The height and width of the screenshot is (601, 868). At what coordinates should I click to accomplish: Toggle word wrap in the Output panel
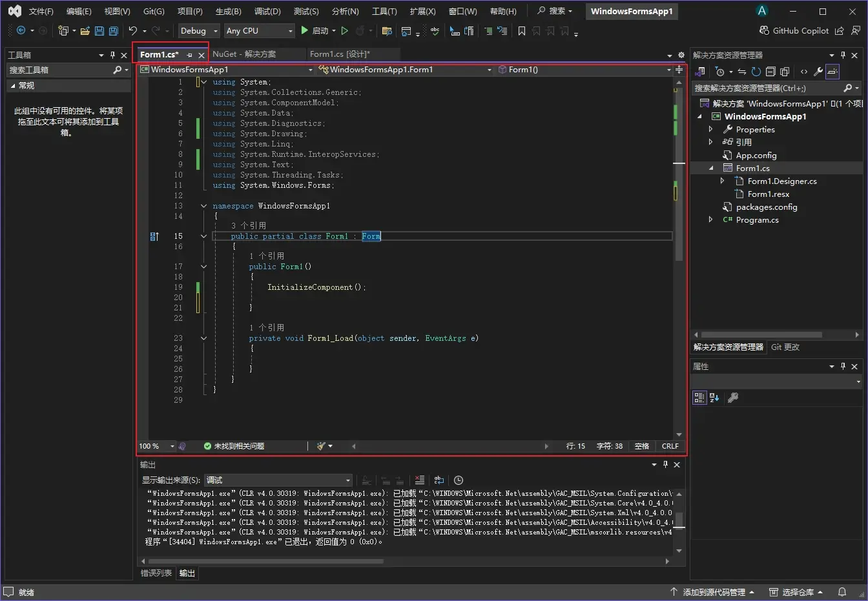[x=439, y=480]
